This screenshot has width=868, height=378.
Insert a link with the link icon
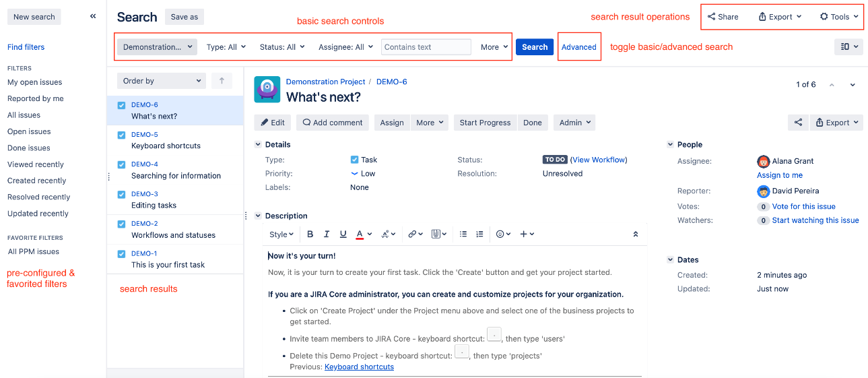(415, 234)
